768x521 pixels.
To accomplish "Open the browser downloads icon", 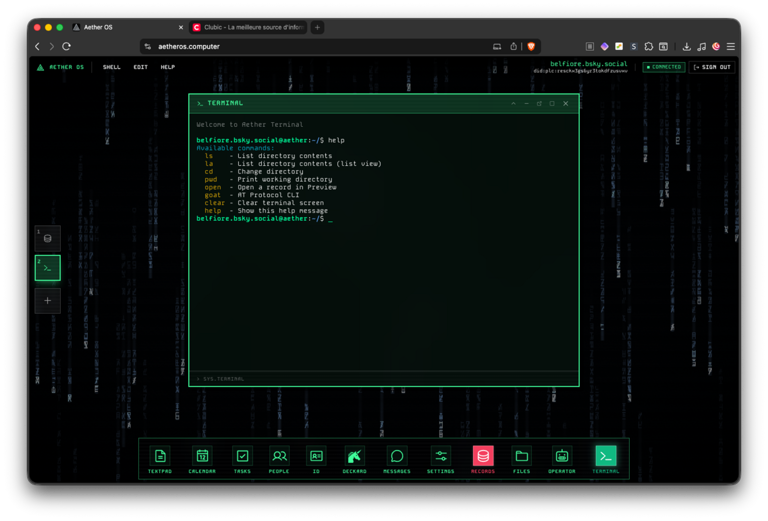I will (687, 47).
